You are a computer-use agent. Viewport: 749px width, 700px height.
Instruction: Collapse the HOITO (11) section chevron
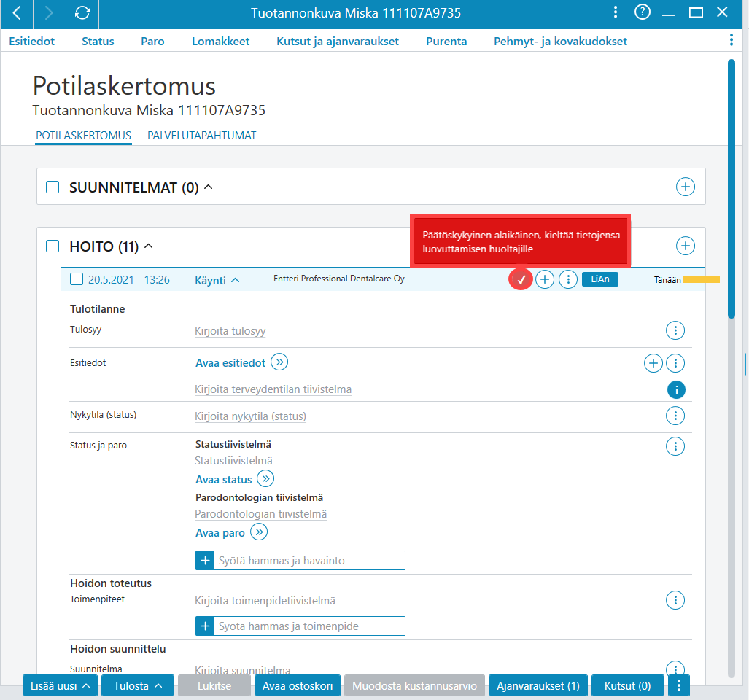(x=149, y=246)
